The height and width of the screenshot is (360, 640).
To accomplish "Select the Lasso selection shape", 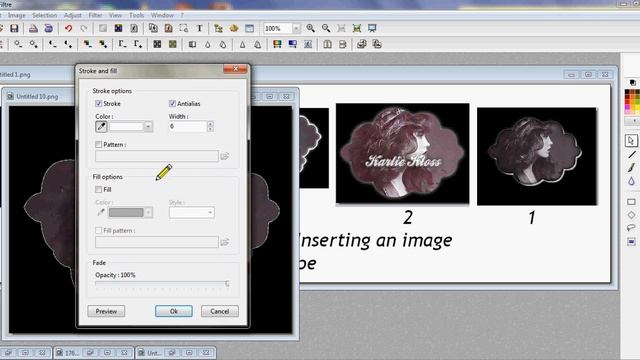I will pos(631,228).
